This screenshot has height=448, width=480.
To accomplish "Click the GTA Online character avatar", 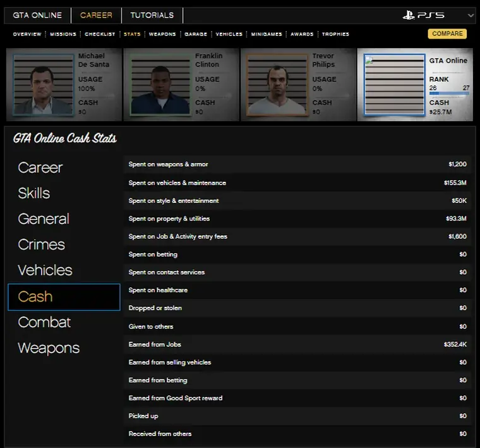I will point(394,85).
